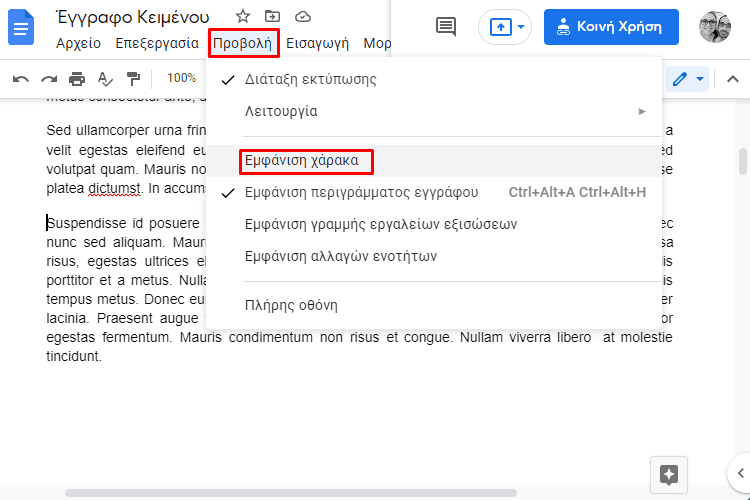
Task: Open the Google Docs home icon
Action: pyautogui.click(x=21, y=28)
